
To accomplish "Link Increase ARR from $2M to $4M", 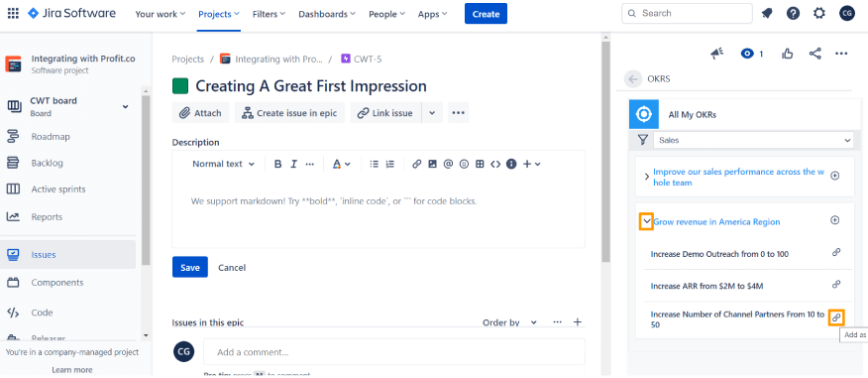I will pyautogui.click(x=836, y=285).
